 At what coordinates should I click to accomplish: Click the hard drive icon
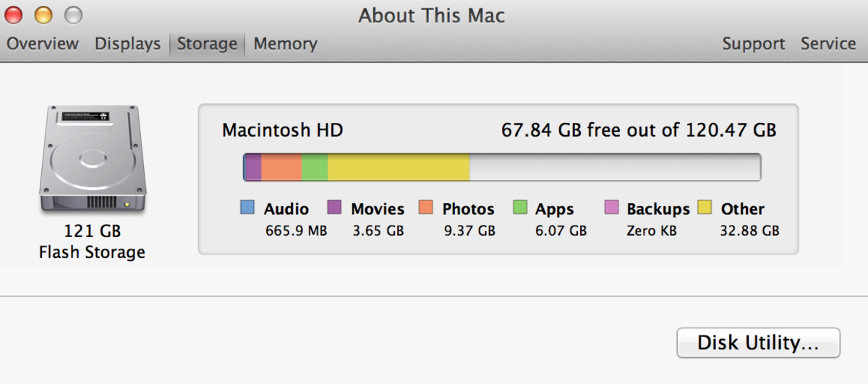(x=93, y=159)
